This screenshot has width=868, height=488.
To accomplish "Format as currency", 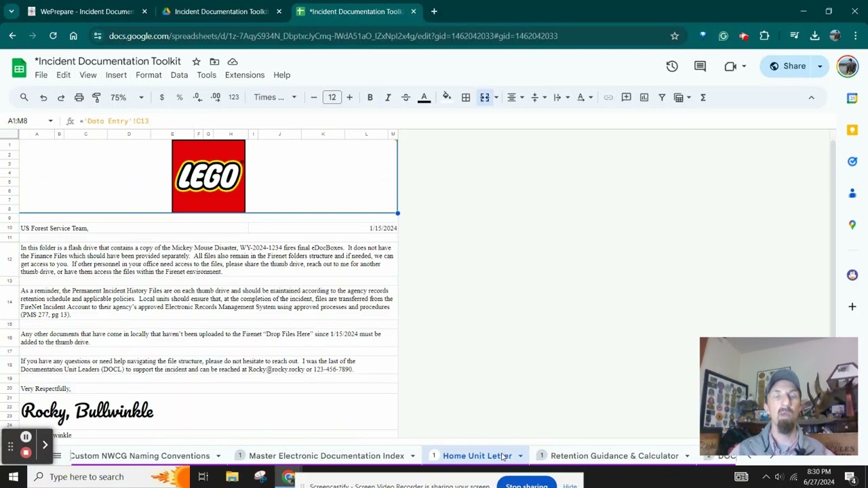I will pyautogui.click(x=161, y=98).
